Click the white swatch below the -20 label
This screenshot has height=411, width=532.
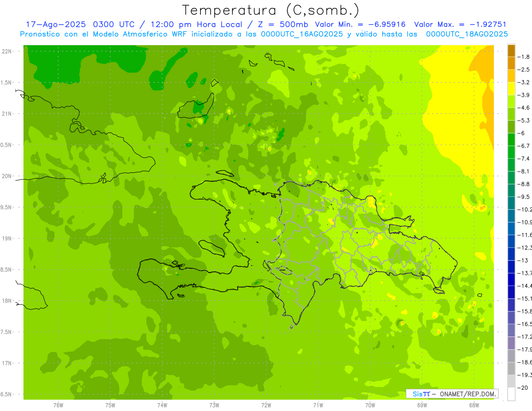point(511,394)
